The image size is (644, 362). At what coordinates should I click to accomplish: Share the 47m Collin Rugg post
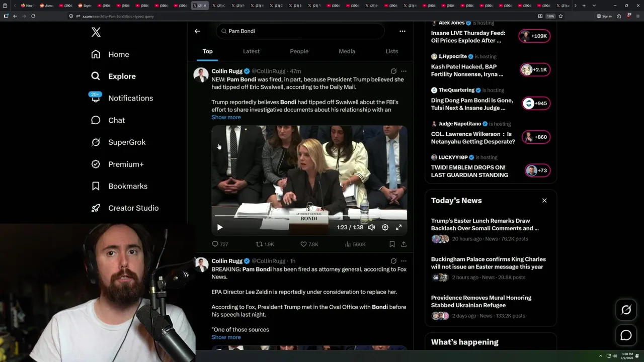(404, 244)
